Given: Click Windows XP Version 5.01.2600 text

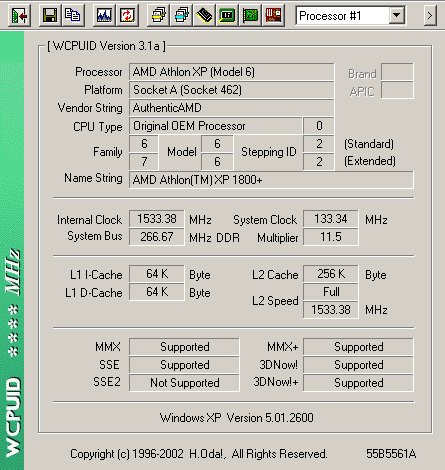Looking at the screenshot, I should pos(237,418).
